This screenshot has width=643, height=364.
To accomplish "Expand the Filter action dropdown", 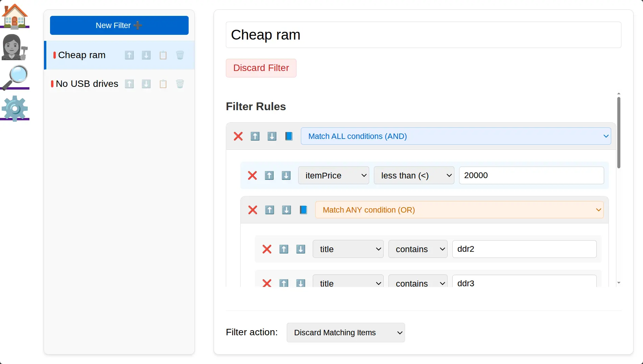I will click(x=346, y=333).
